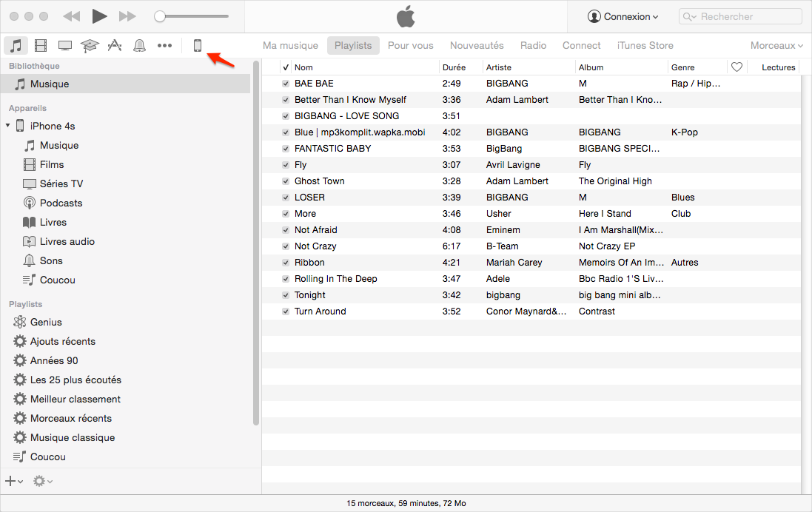Open the Pour vous tab

coord(410,46)
